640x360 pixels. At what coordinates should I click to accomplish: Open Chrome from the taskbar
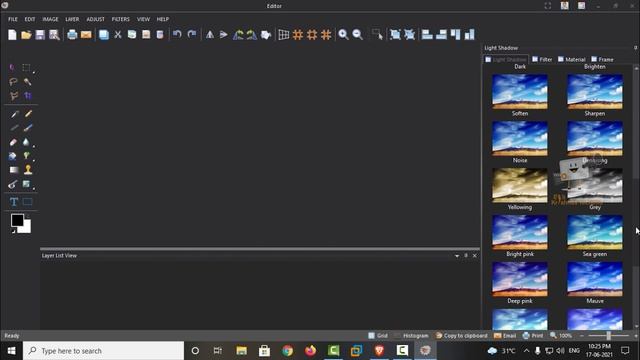[x=287, y=351]
